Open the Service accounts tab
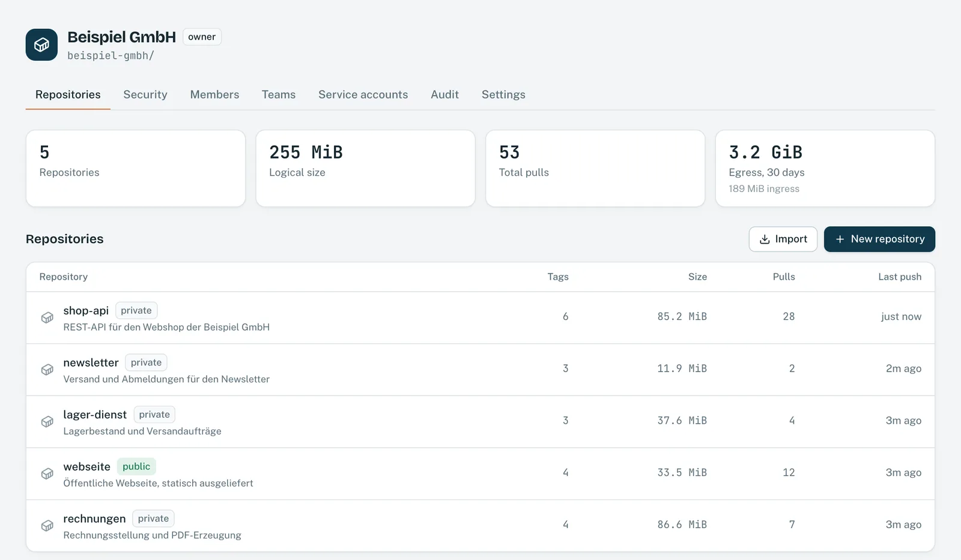The image size is (961, 560). tap(363, 95)
